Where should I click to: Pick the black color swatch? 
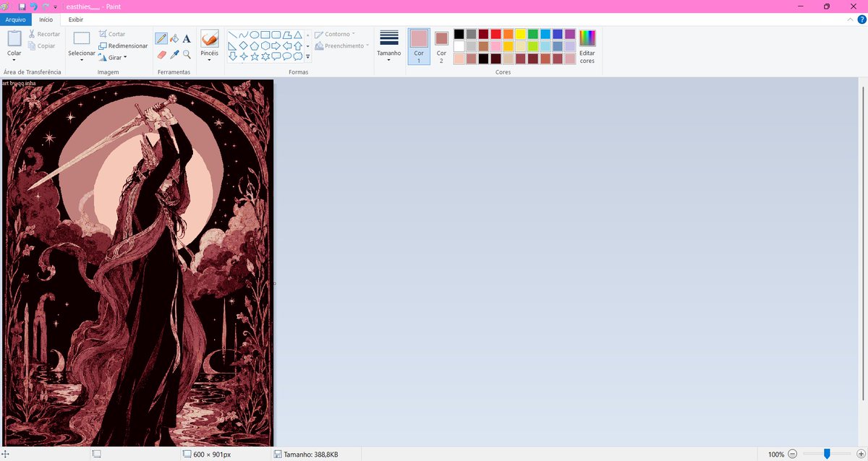coord(459,34)
